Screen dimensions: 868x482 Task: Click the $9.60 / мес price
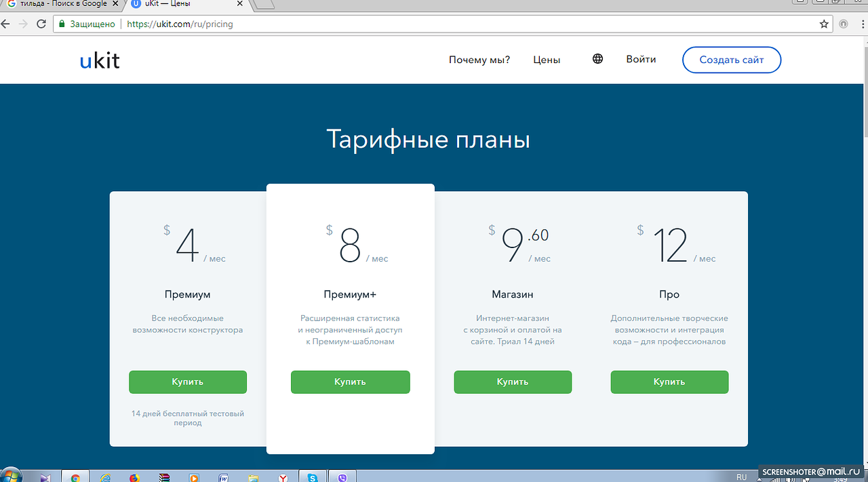tap(519, 244)
